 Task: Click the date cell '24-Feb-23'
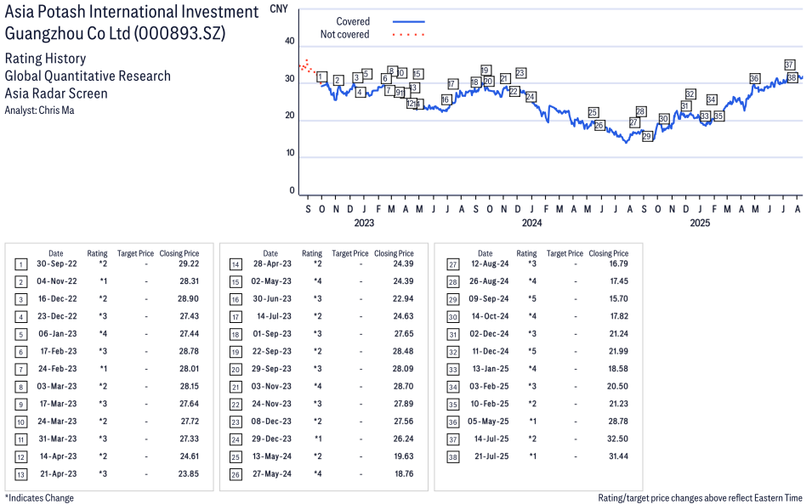(x=58, y=369)
